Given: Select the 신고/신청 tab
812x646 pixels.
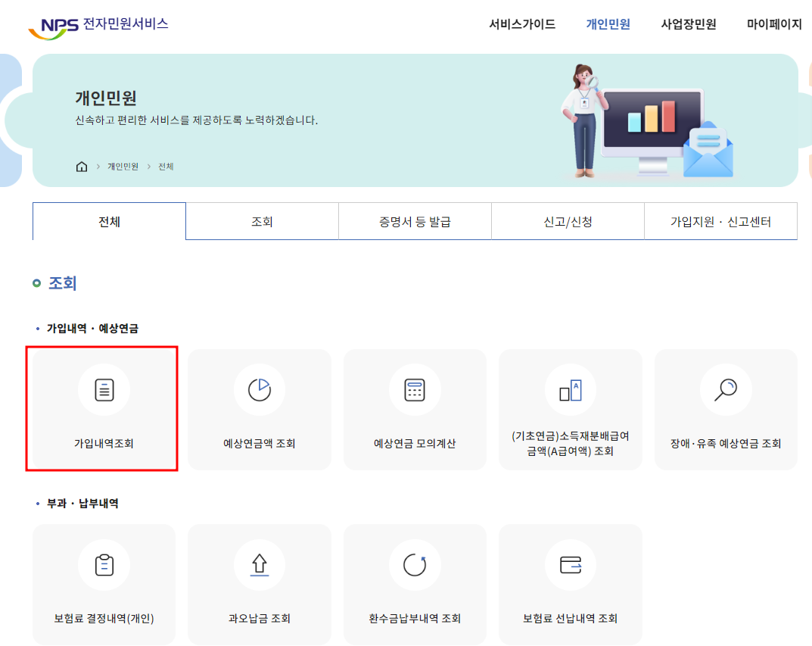Looking at the screenshot, I should tap(567, 220).
